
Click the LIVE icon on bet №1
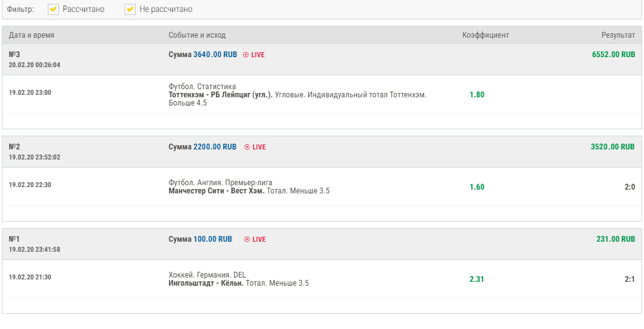point(248,239)
